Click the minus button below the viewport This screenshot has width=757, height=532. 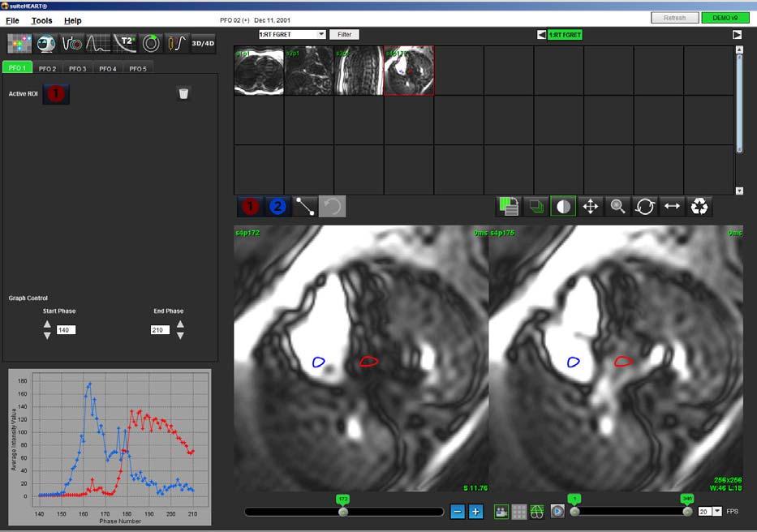(x=457, y=511)
